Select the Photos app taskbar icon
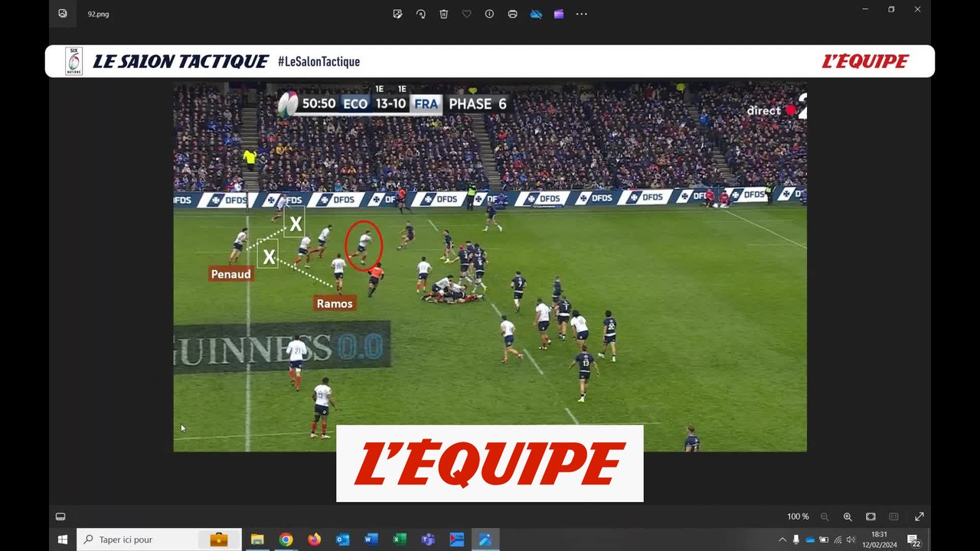 pos(485,540)
